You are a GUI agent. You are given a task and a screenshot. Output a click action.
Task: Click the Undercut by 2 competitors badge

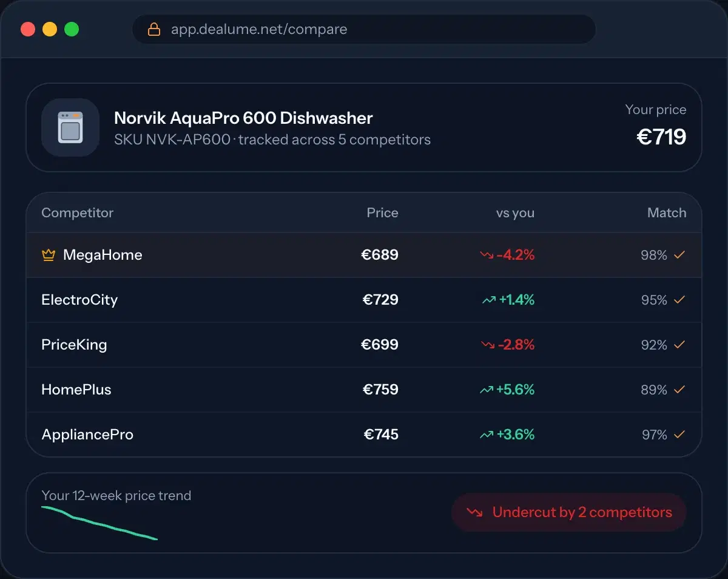pyautogui.click(x=569, y=512)
